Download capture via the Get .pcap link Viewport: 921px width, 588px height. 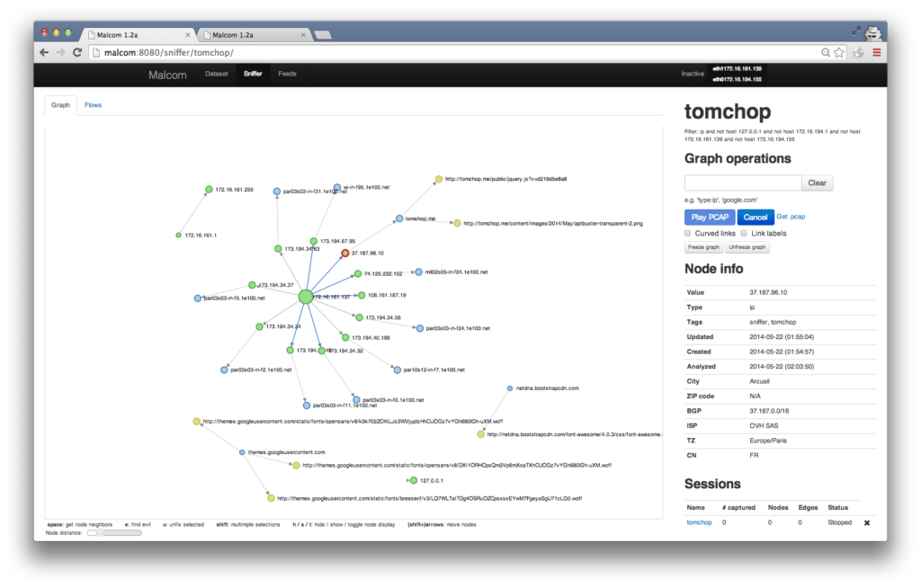point(791,217)
